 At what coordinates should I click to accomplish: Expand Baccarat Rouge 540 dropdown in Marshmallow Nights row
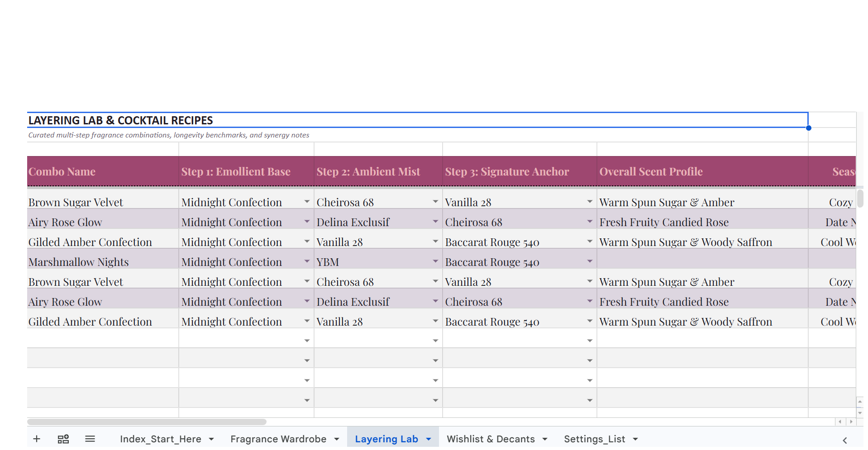pyautogui.click(x=590, y=261)
